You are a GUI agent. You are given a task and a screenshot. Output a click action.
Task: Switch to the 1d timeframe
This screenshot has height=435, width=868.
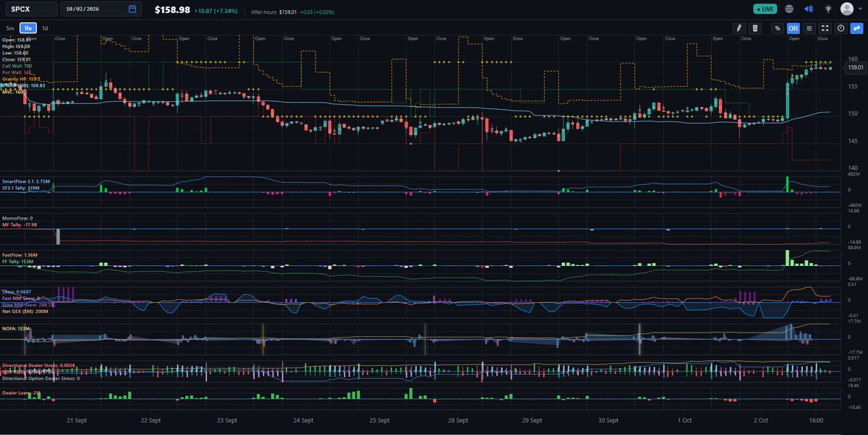45,28
